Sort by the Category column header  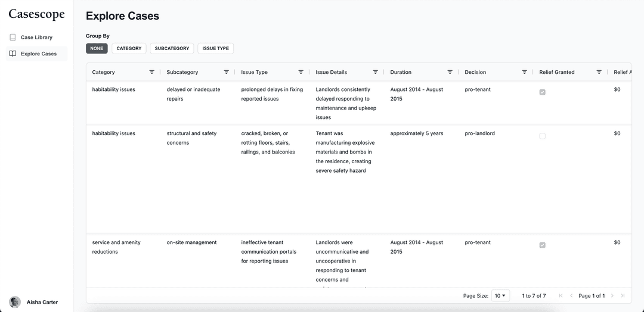click(104, 72)
